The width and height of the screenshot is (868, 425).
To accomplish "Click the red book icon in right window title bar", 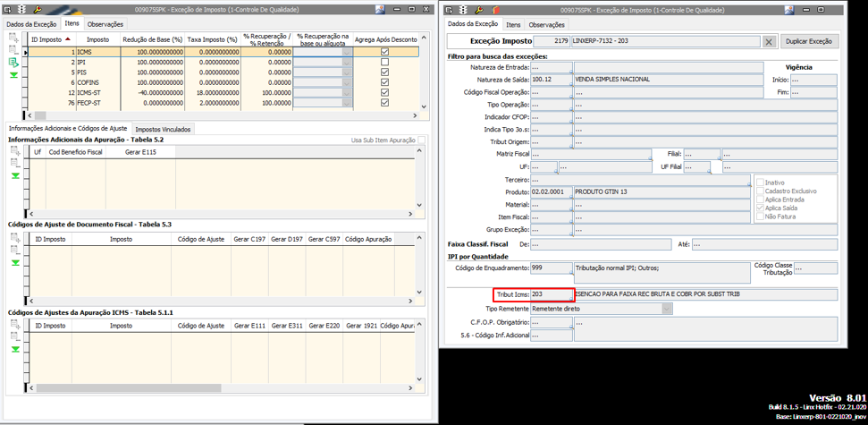I will click(493, 8).
